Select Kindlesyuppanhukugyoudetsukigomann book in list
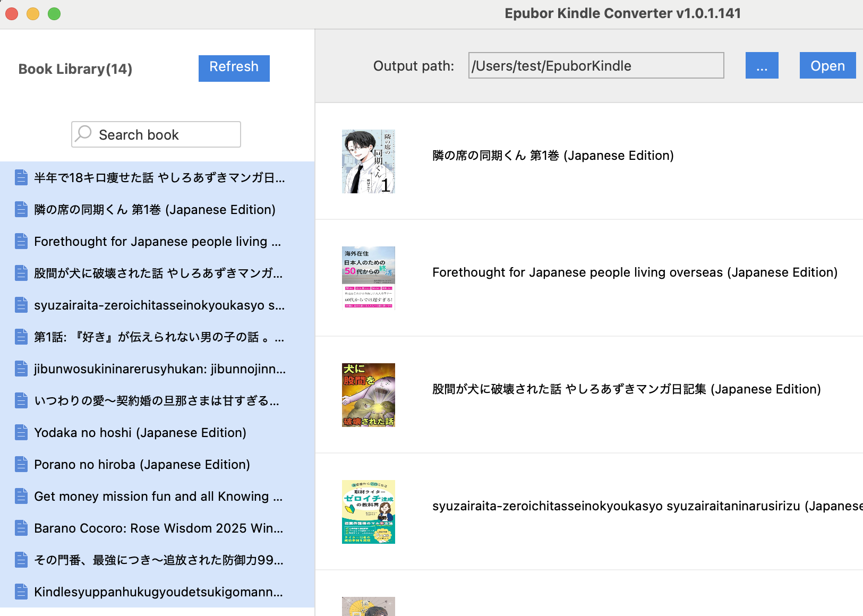 click(x=157, y=592)
